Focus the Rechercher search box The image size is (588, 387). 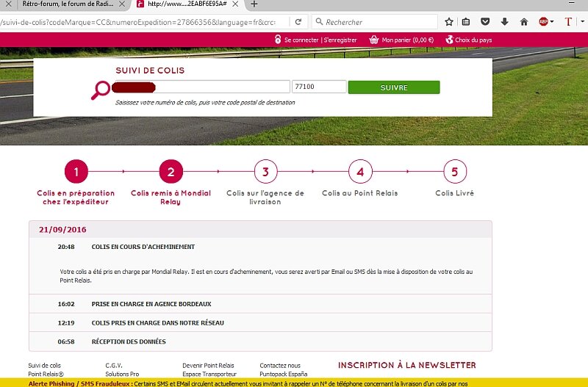(375, 22)
